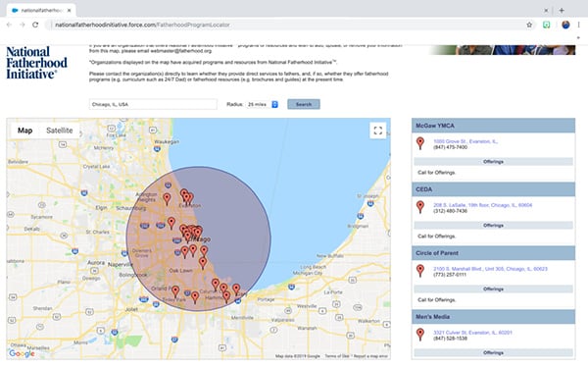Select the Men's Media header
The width and height of the screenshot is (588, 368).
click(x=494, y=317)
